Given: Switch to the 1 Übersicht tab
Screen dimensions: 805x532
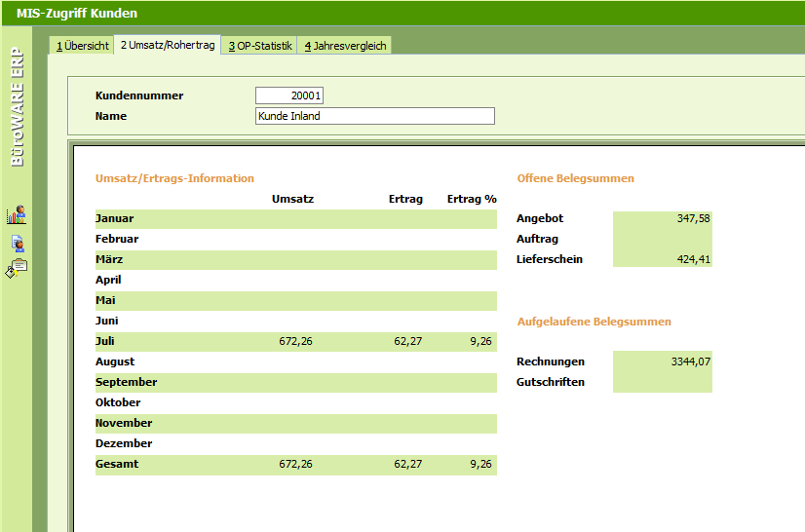Looking at the screenshot, I should (x=82, y=46).
